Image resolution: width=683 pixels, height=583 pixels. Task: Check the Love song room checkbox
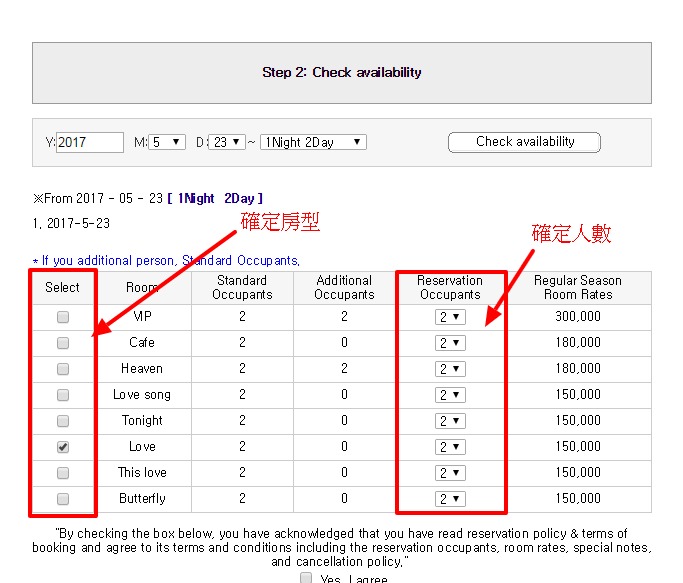point(63,395)
